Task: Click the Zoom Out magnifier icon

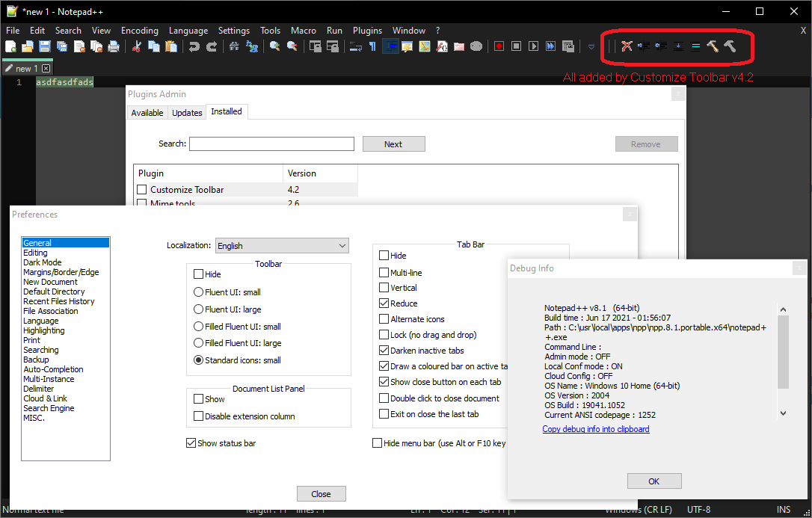Action: pos(292,46)
